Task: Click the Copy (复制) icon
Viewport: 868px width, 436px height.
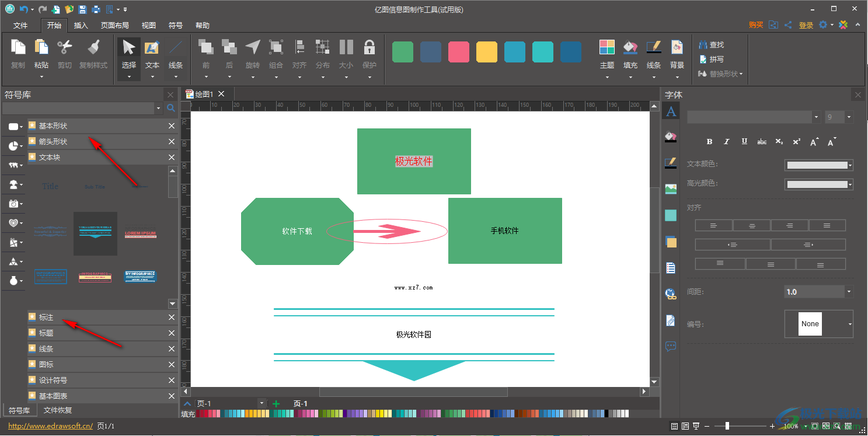Action: click(18, 47)
